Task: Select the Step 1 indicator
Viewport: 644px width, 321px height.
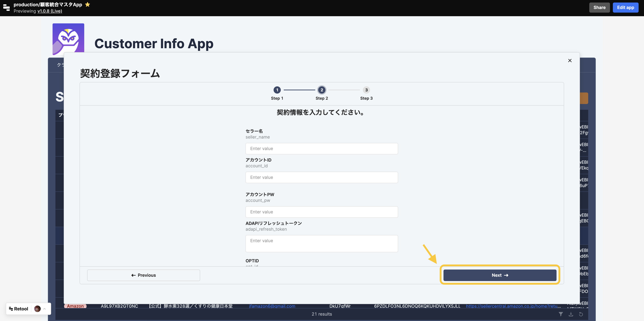Action: click(x=277, y=90)
